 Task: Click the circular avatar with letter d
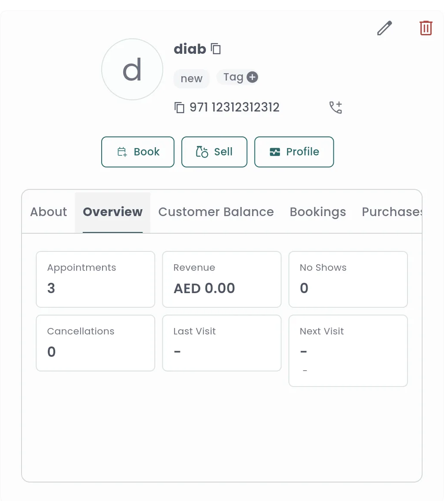132,69
